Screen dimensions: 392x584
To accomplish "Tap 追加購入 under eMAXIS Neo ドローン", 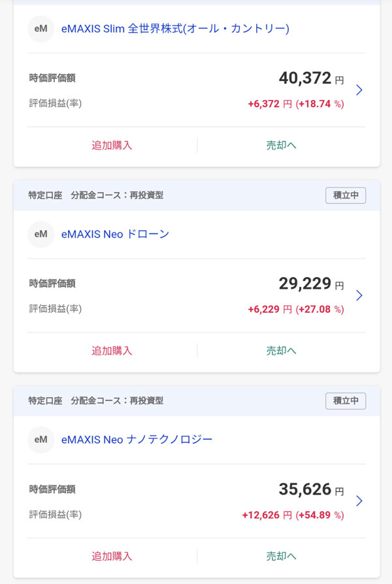I will coord(112,351).
